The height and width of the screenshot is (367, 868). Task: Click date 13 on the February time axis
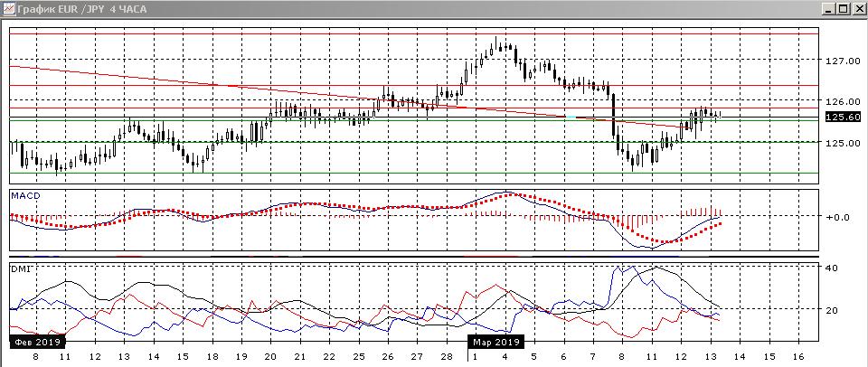[124, 358]
